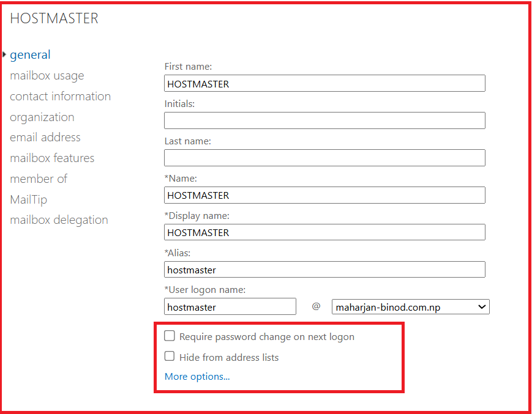This screenshot has width=532, height=414.
Task: Expand the maharjan-binod.com.np domain dropdown
Action: click(x=410, y=307)
